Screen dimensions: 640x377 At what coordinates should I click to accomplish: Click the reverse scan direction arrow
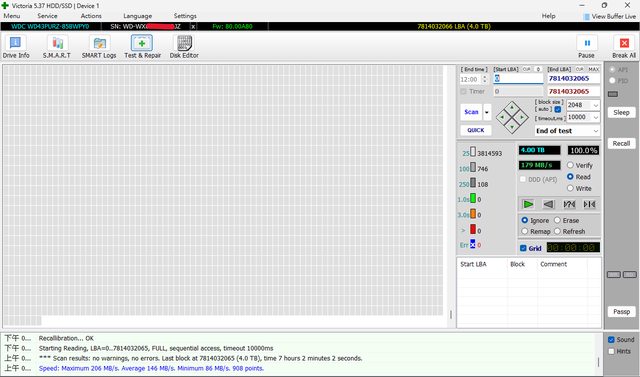549,204
